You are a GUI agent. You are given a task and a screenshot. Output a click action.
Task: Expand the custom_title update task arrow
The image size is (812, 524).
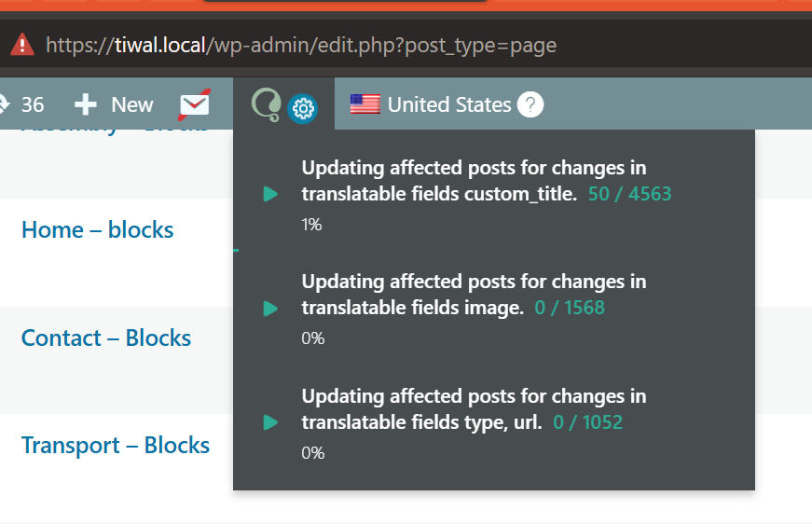pos(270,194)
